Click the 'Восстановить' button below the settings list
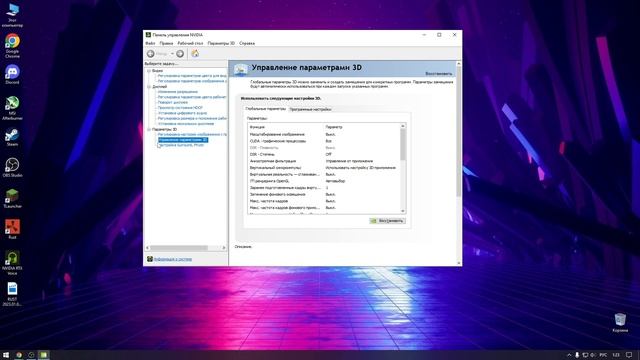This screenshot has height=360, width=640. pyautogui.click(x=387, y=221)
